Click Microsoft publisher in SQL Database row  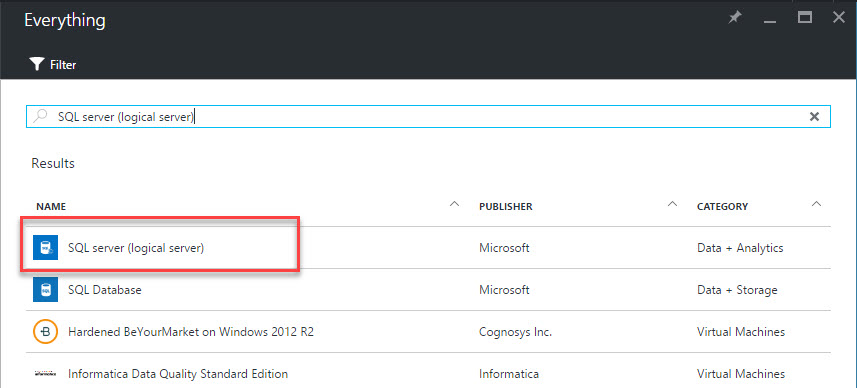[504, 290]
